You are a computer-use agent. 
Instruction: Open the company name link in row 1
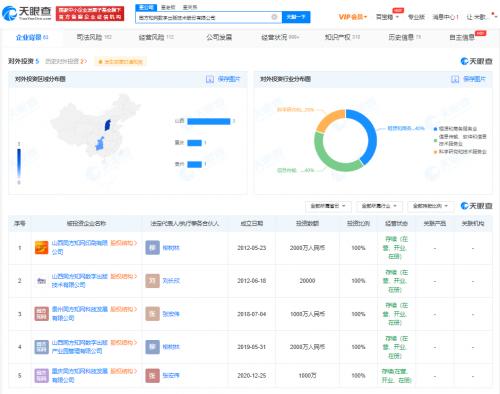click(80, 247)
